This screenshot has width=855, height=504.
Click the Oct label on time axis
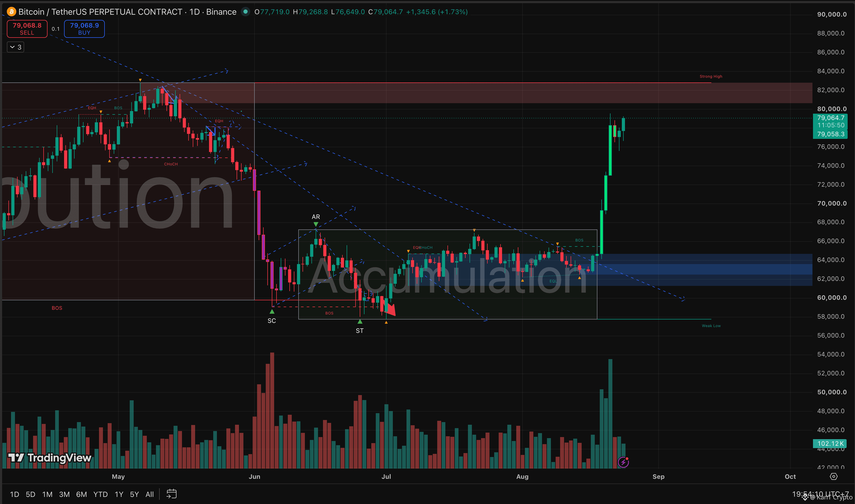click(x=790, y=476)
